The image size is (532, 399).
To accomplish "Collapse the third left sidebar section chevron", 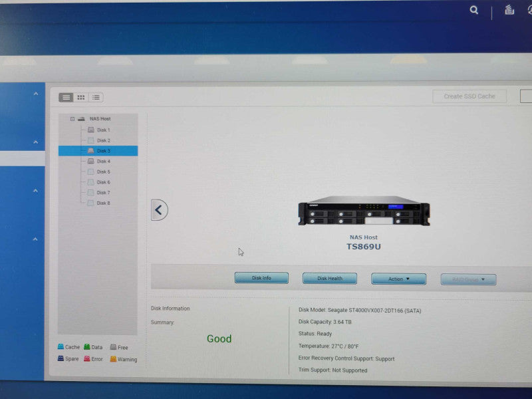I will [35, 191].
